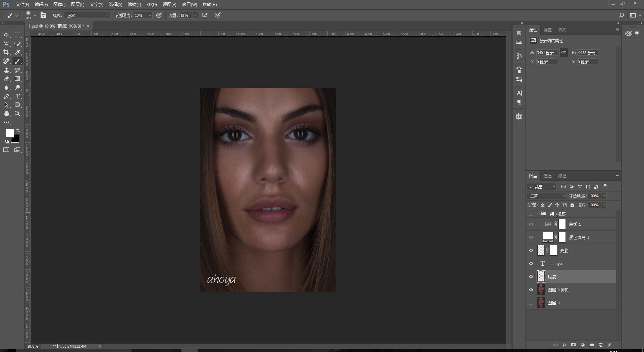
Task: Switch to the 通道 tab
Action: [x=547, y=176]
